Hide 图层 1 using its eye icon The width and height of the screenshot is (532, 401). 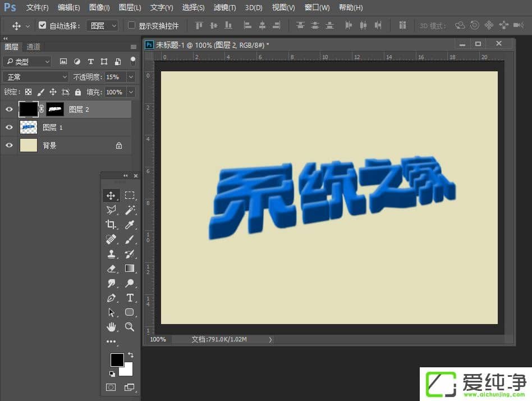[x=9, y=127]
